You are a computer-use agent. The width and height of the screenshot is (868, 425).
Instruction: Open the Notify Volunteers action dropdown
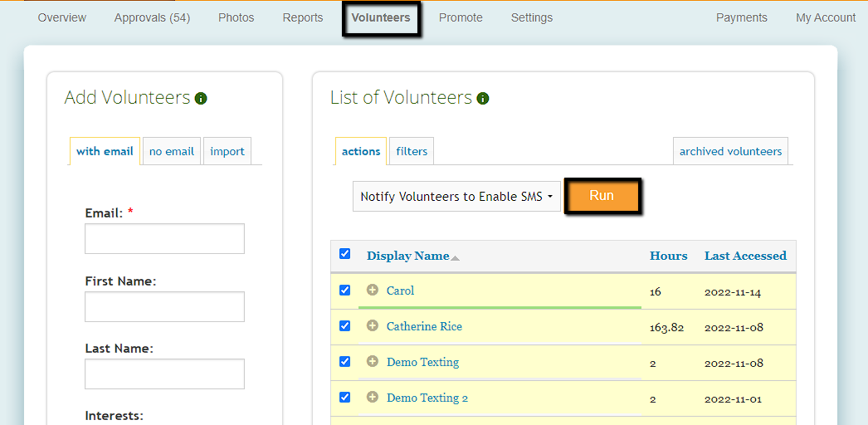click(456, 197)
